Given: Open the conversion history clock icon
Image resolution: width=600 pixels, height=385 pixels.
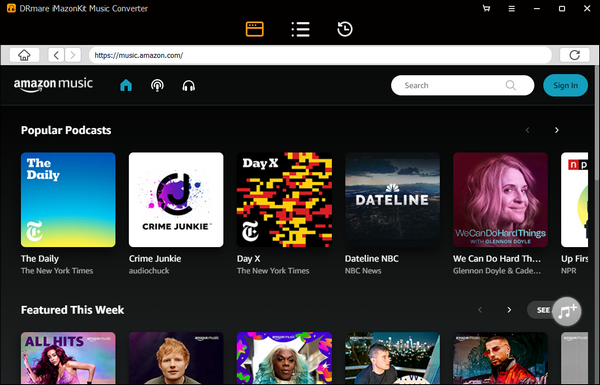Looking at the screenshot, I should [x=345, y=29].
